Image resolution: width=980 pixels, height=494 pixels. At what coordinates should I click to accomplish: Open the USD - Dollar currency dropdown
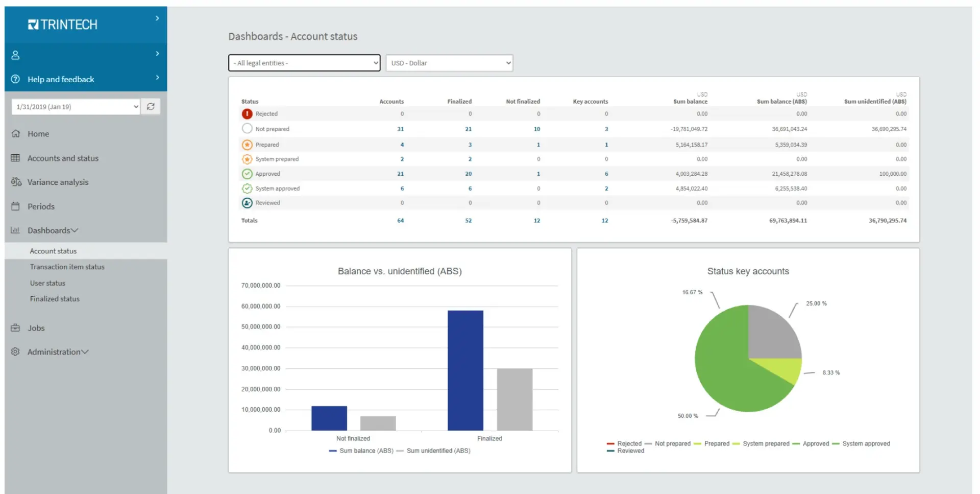[449, 63]
